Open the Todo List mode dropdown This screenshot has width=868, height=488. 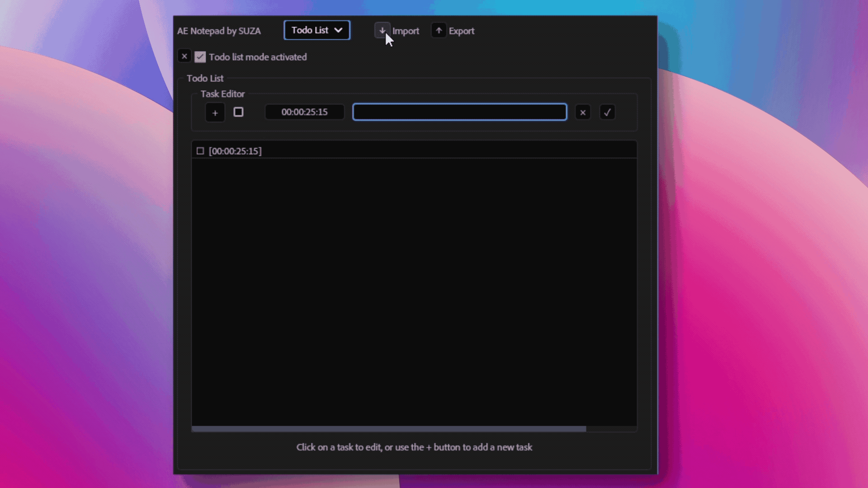click(x=316, y=30)
